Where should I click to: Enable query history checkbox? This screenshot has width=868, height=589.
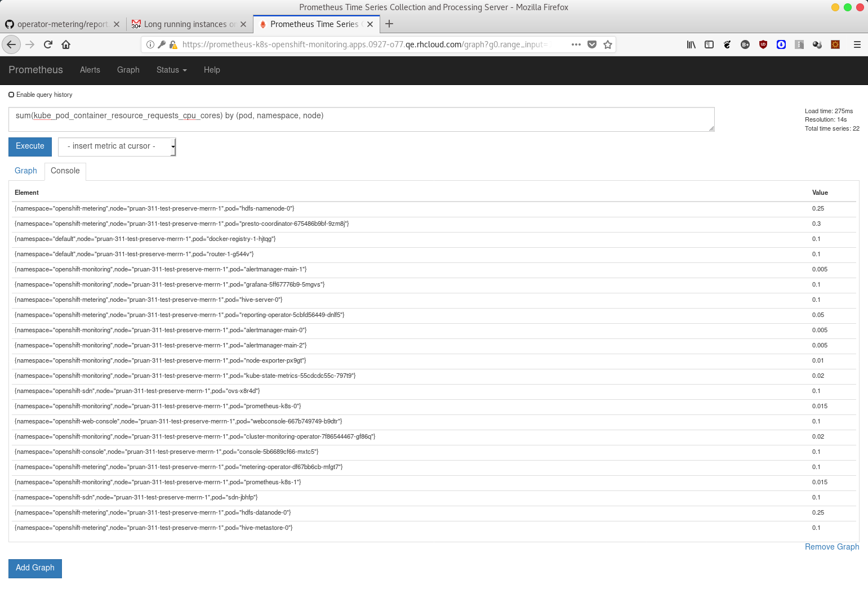11,95
